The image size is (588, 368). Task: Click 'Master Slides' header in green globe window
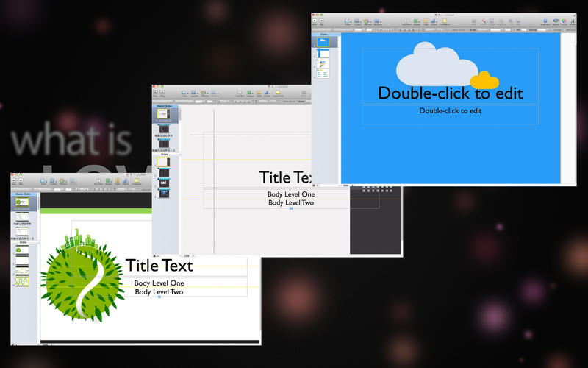click(24, 194)
